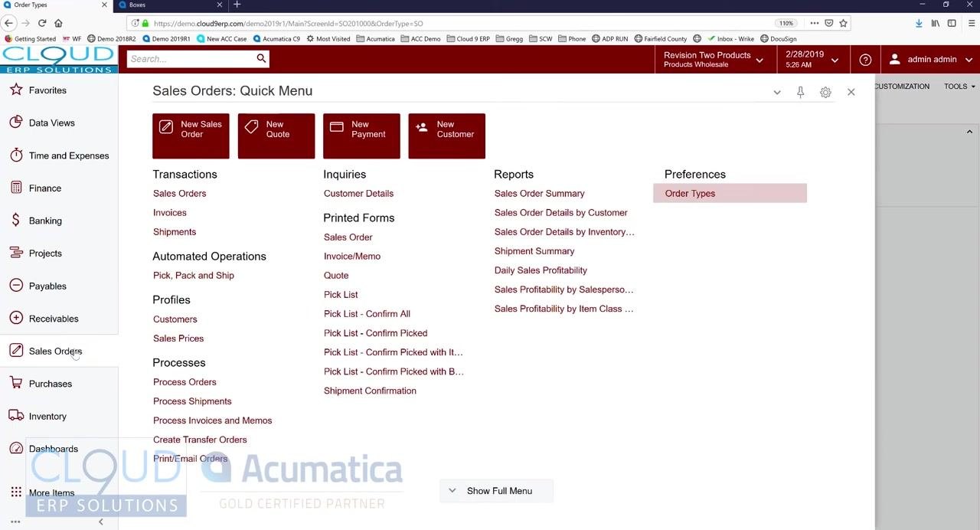Open Invoice/Memo printed form

352,257
